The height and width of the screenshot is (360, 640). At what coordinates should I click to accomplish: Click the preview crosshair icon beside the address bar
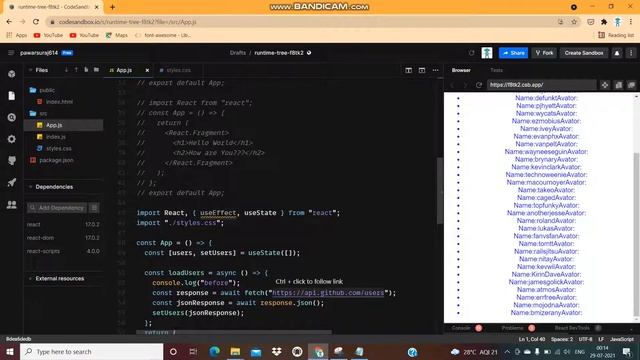tap(605, 85)
